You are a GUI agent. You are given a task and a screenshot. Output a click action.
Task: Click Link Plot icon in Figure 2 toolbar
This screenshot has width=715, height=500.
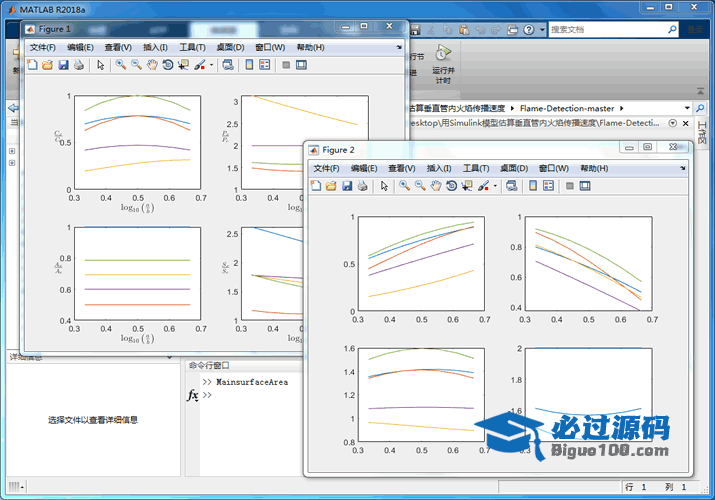point(512,186)
